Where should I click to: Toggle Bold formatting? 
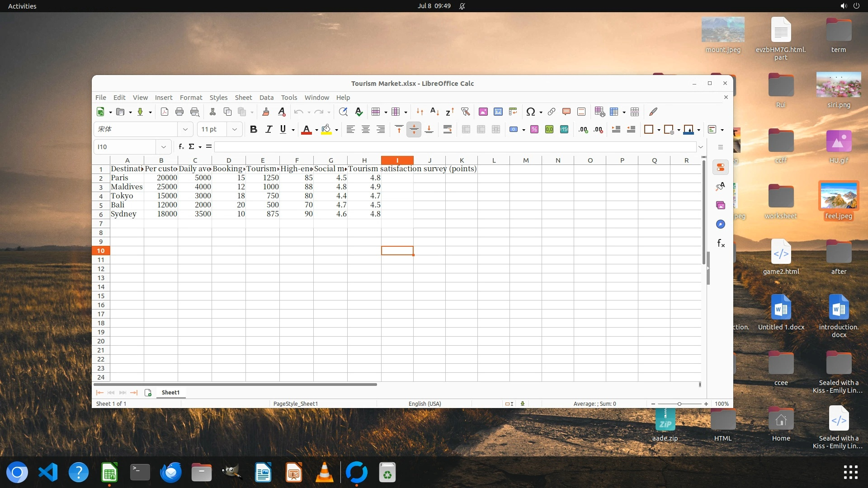point(254,130)
